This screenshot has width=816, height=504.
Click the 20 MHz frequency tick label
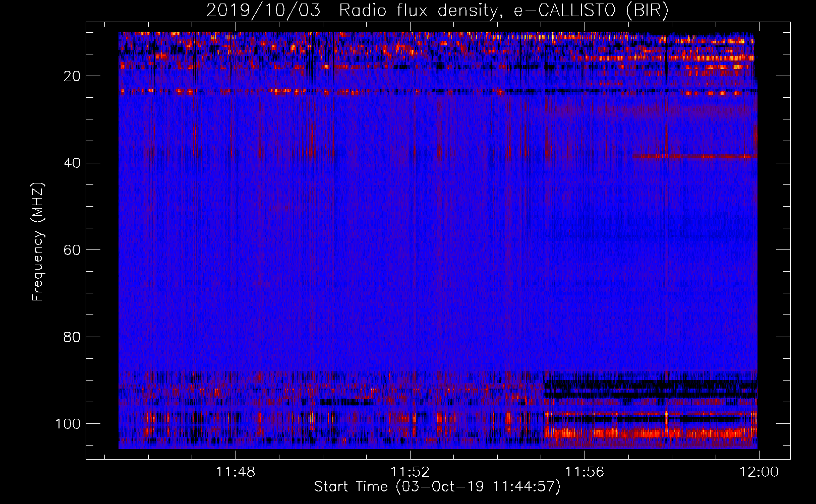tap(72, 76)
